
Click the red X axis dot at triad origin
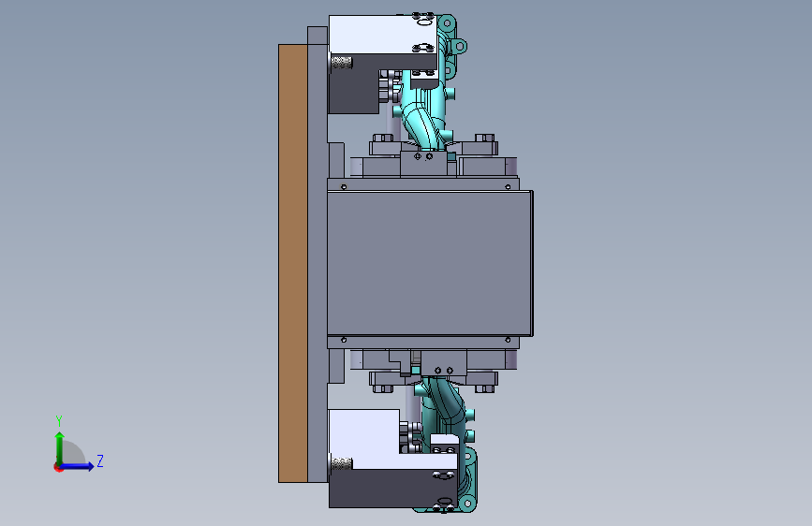click(x=58, y=468)
